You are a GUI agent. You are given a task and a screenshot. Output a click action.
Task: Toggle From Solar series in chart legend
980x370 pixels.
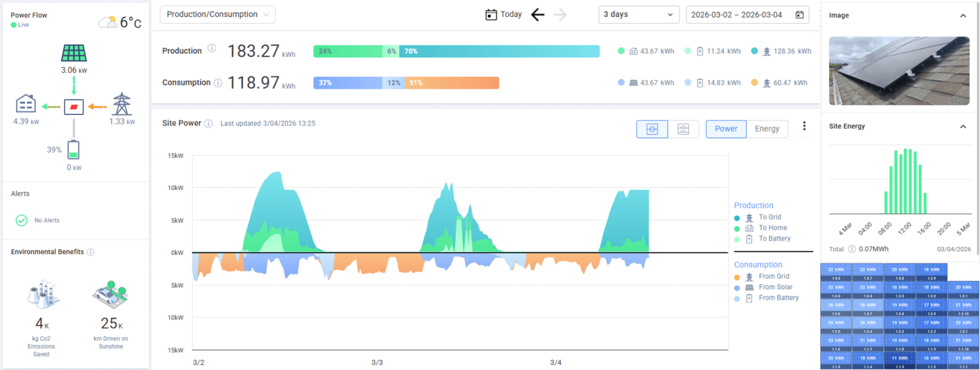tap(775, 287)
